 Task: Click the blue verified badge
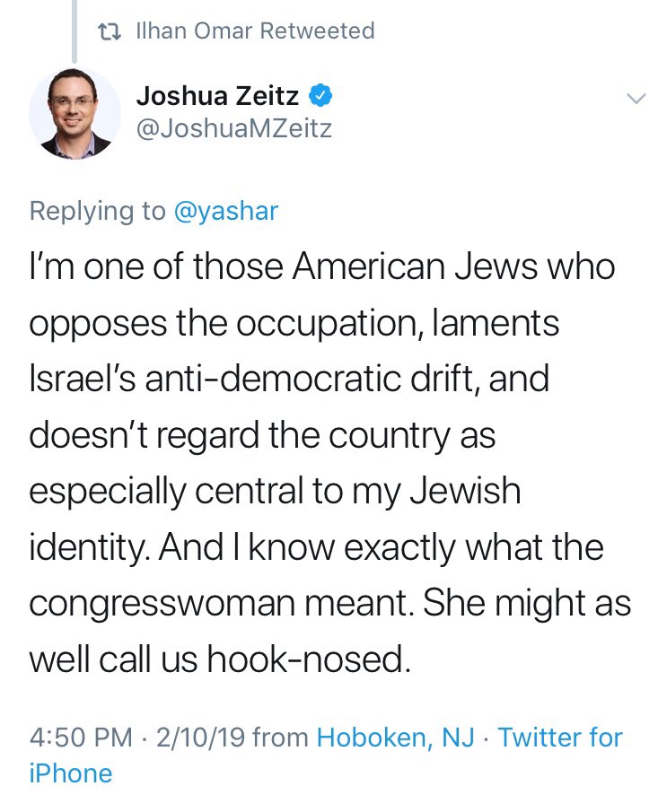pyautogui.click(x=320, y=96)
